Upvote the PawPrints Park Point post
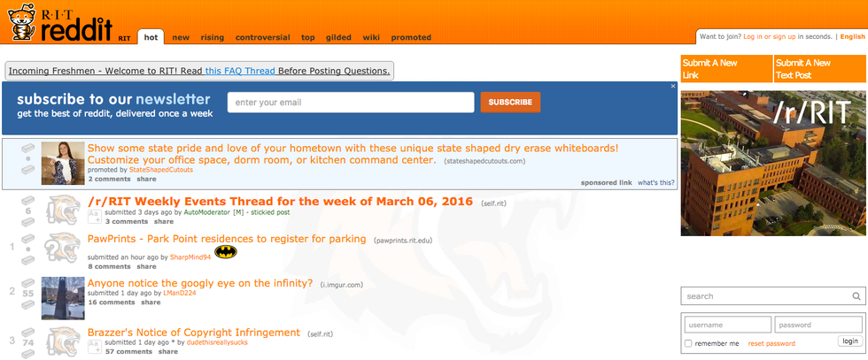 tap(28, 237)
